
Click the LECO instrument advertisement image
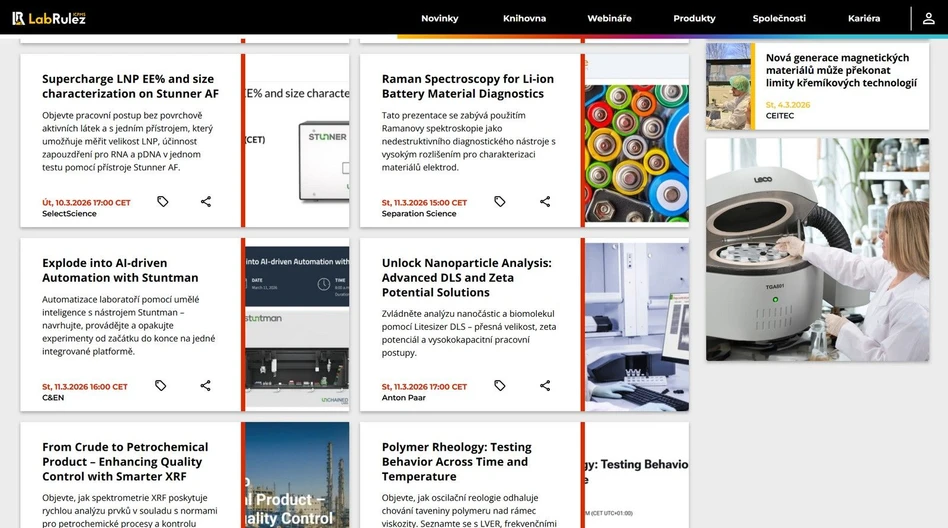click(x=817, y=250)
